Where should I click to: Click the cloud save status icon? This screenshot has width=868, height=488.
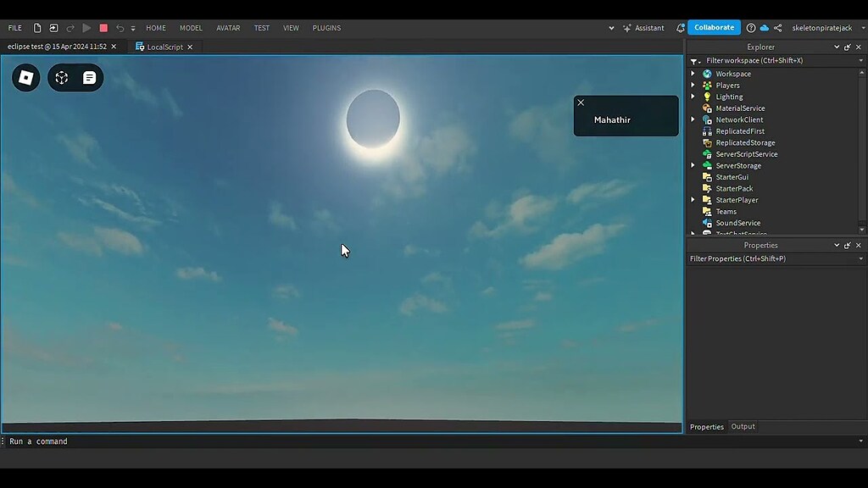tap(764, 28)
